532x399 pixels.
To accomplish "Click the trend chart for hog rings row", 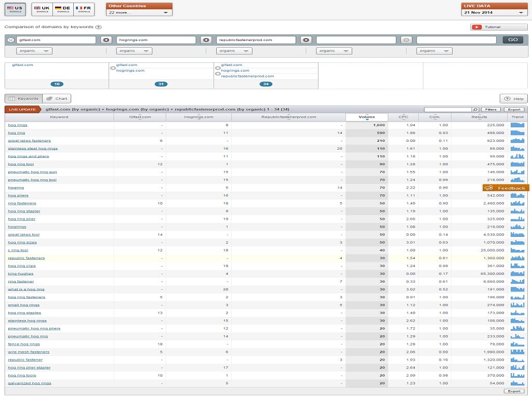I will (517, 125).
